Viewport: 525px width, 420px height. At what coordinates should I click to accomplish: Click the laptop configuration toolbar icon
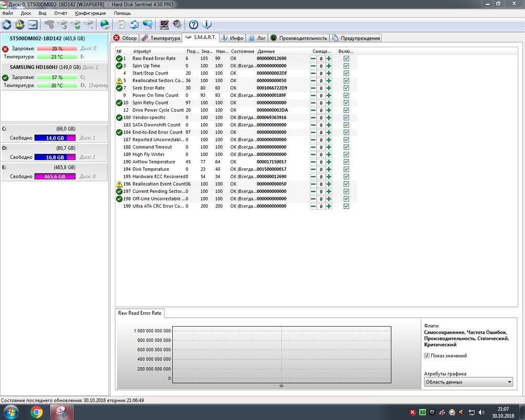click(x=164, y=25)
